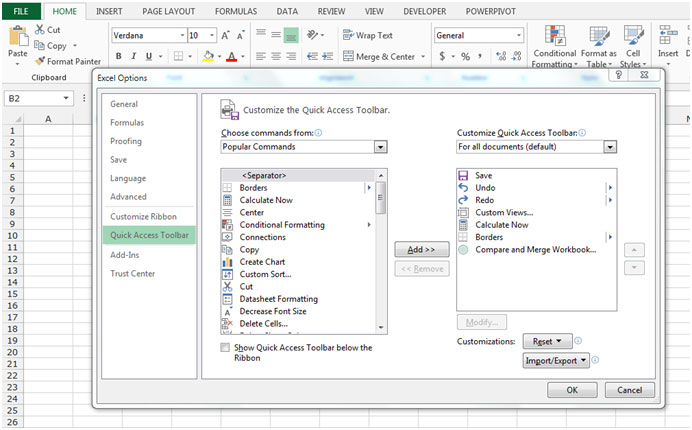Click the Cut scissors icon in ribbon

[40, 30]
